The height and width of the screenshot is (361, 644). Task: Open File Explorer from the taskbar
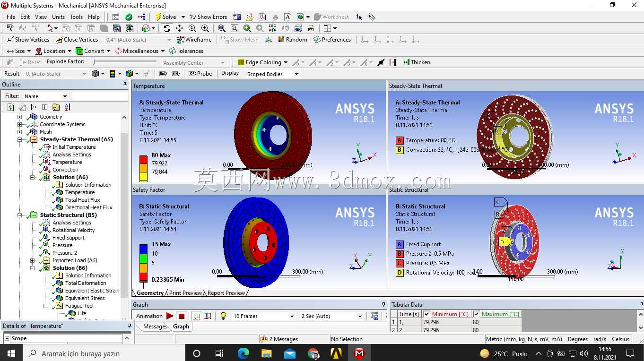(267, 353)
